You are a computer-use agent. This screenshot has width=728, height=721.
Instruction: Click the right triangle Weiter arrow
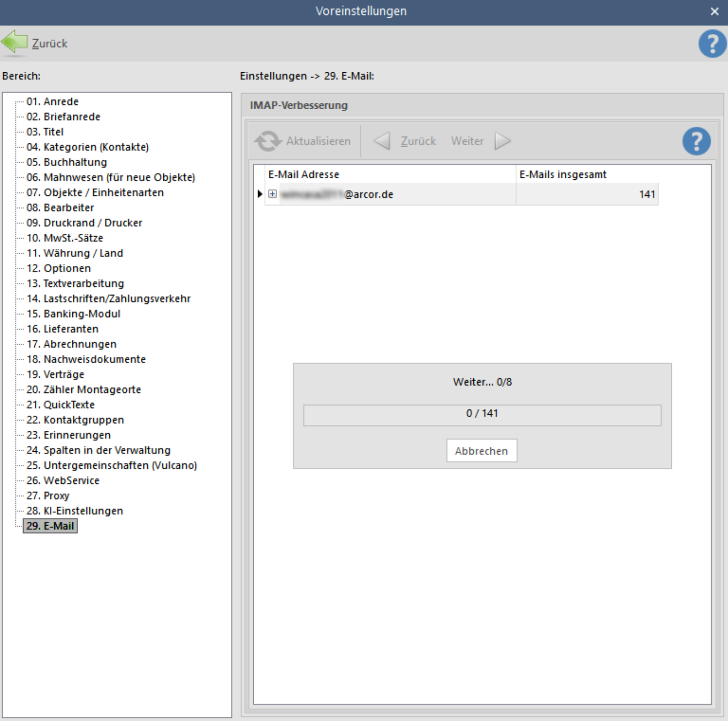(503, 141)
